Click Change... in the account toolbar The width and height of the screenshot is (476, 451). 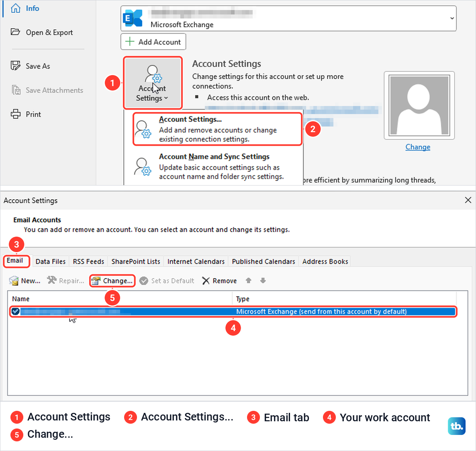(112, 281)
